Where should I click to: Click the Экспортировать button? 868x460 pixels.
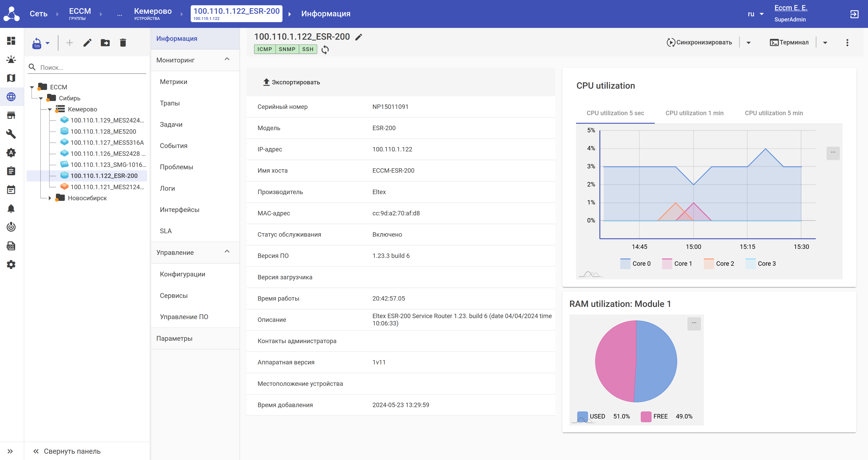point(292,82)
